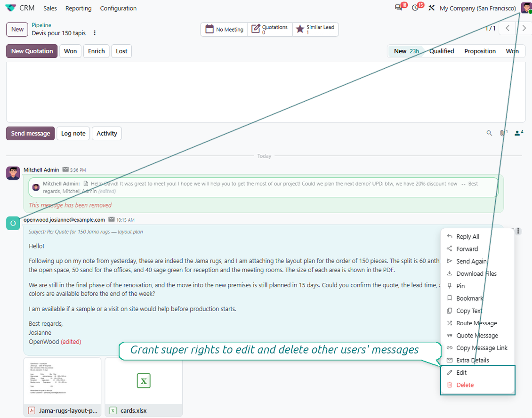The image size is (532, 418).
Task: Click the New Quotation button
Action: (x=32, y=51)
